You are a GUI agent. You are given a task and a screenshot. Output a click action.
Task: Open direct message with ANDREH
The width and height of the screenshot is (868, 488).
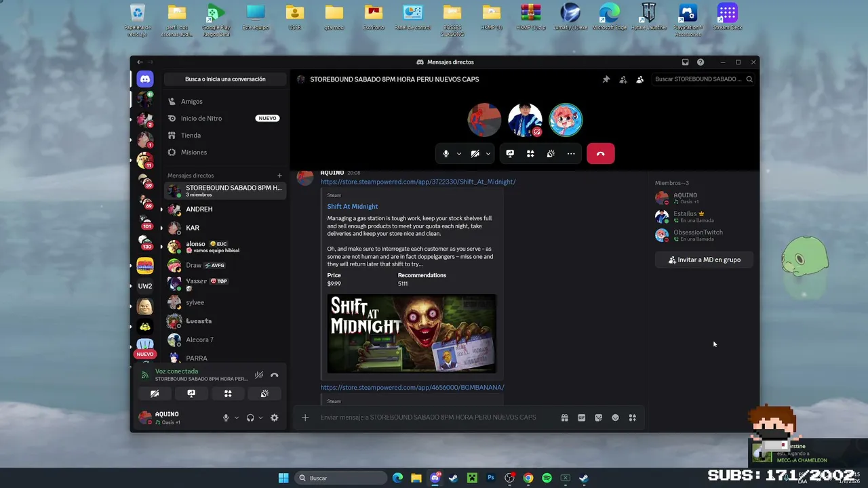click(x=224, y=209)
